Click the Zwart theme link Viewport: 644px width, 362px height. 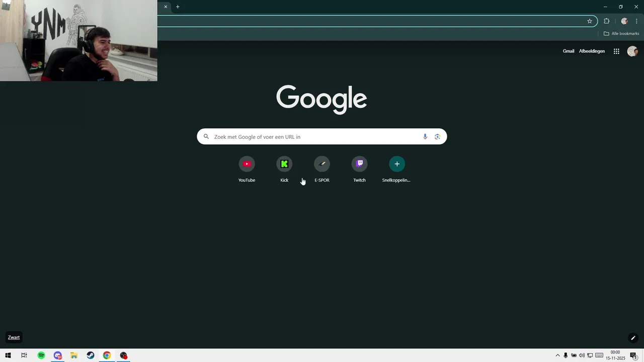pyautogui.click(x=14, y=337)
